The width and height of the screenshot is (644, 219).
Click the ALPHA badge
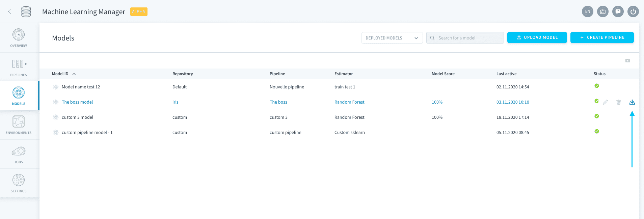click(139, 11)
